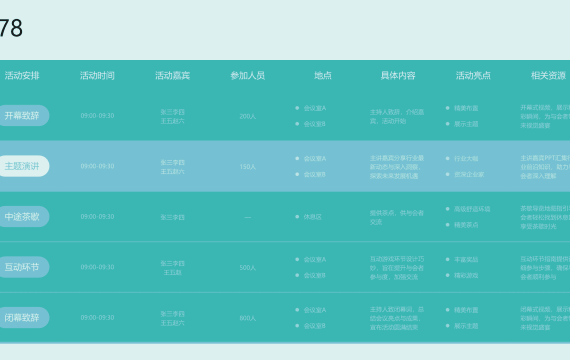Open the 互动环节 schedule item
The width and height of the screenshot is (570, 360).
(23, 267)
